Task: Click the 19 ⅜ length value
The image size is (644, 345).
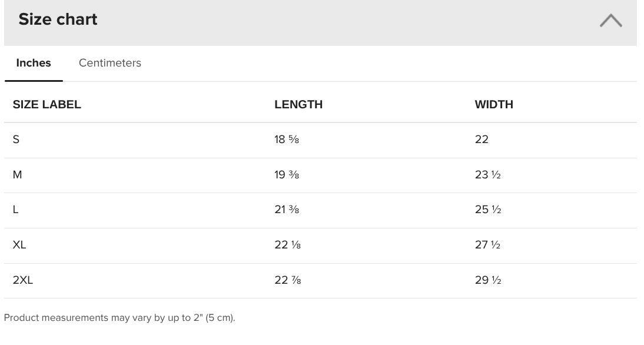Action: click(287, 174)
